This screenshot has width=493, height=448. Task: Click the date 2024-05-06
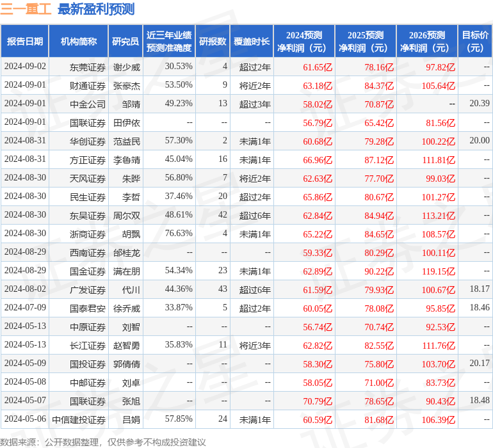click(x=25, y=419)
